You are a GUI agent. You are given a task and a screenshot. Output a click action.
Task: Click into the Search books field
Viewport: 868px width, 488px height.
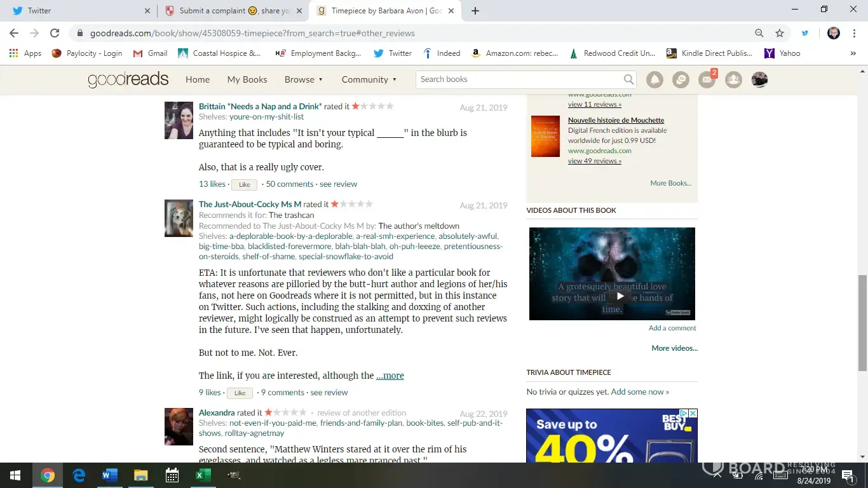[x=518, y=79]
